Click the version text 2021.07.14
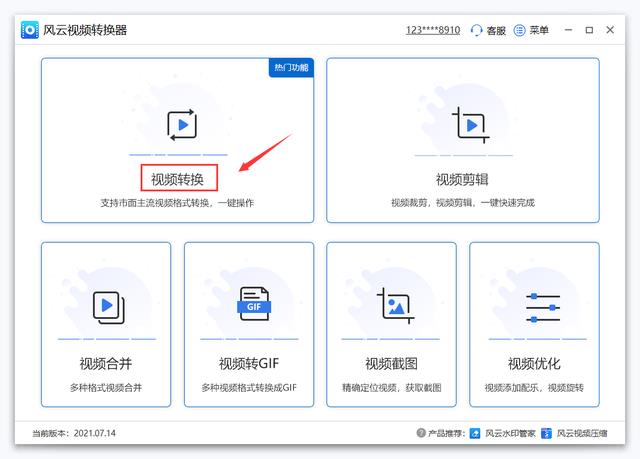 [95, 433]
